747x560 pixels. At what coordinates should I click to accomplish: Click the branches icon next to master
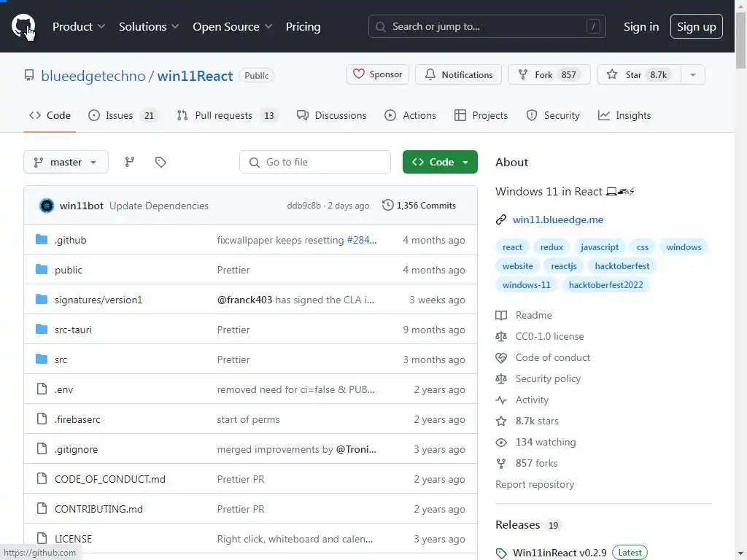(x=130, y=162)
